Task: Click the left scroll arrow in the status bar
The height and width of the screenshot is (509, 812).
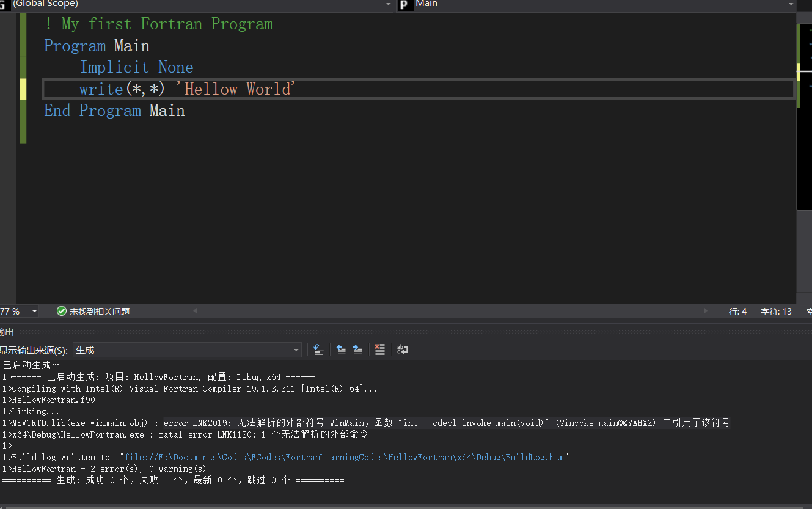Action: click(194, 311)
